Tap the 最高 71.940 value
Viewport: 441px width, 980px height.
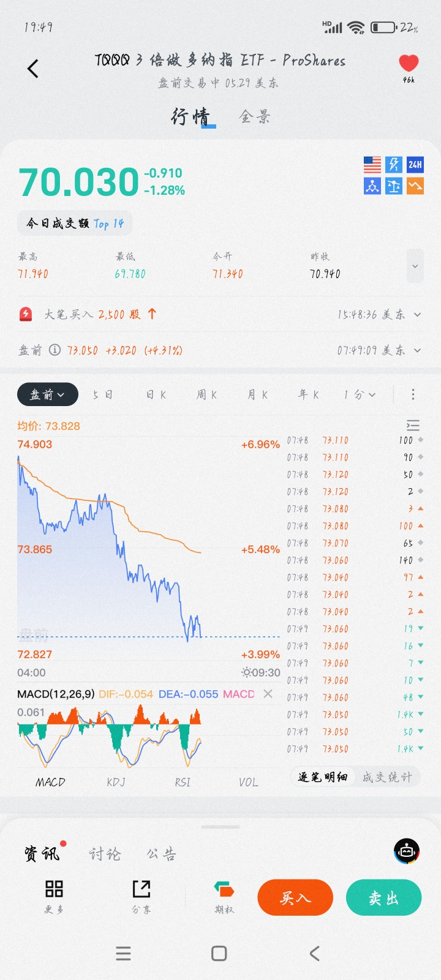point(33,274)
